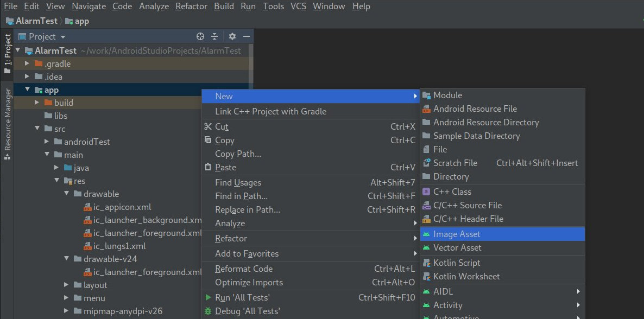Open the Analyze submenu in context menu
The height and width of the screenshot is (319, 644).
(311, 224)
